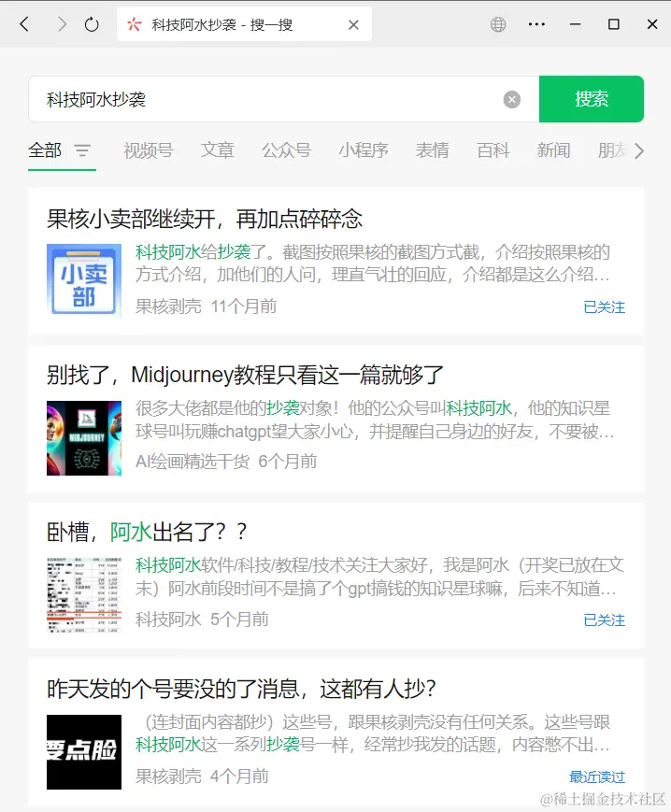The width and height of the screenshot is (671, 812).
Task: Click snippet starting 科技阿水软件/科技/教程
Action: click(379, 577)
